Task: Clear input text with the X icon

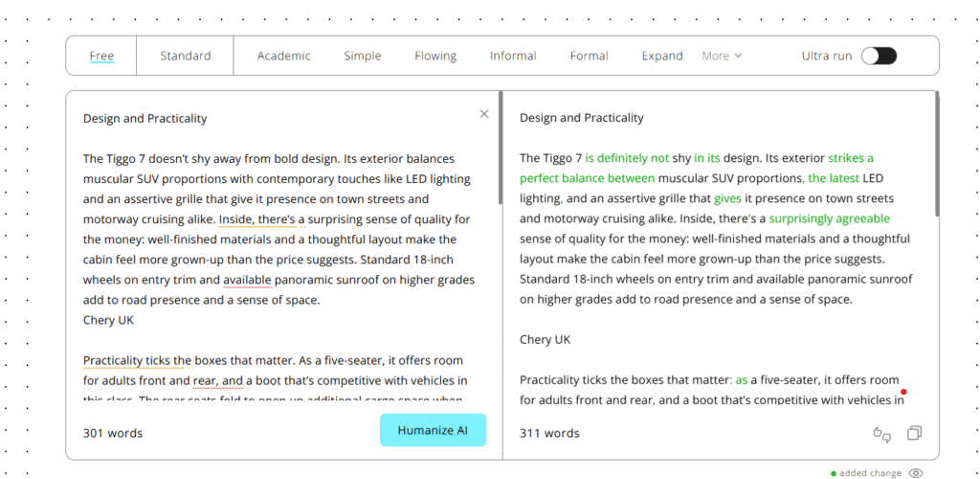Action: (x=484, y=114)
